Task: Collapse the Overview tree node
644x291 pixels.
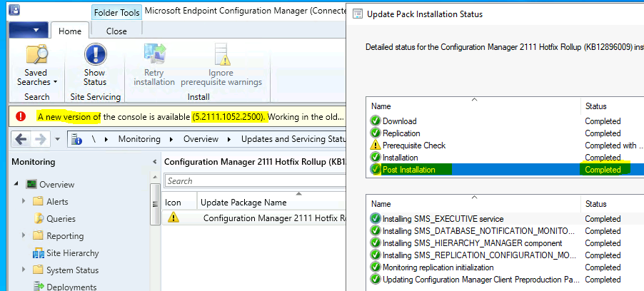Action: click(x=16, y=183)
